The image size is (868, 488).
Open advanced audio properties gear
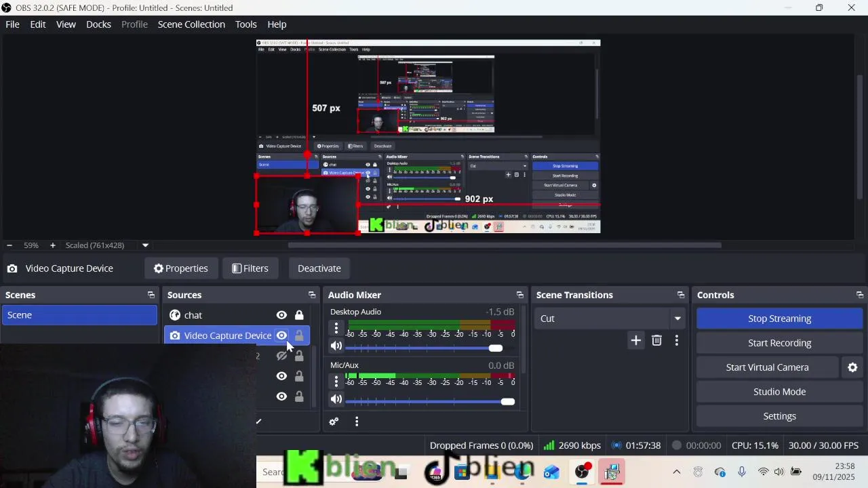[x=334, y=422]
